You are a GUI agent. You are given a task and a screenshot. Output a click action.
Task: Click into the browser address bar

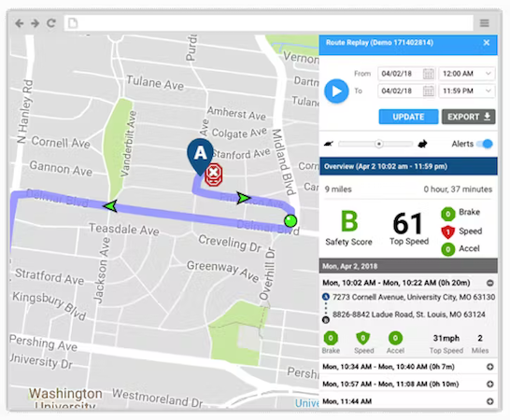268,23
